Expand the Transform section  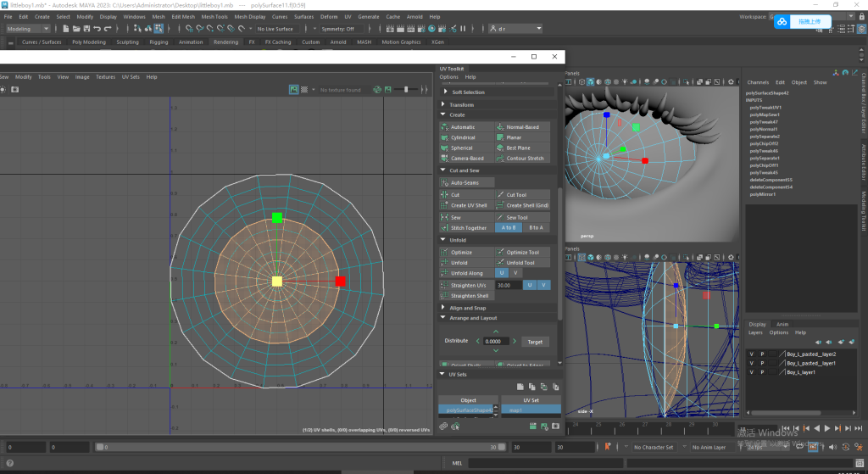click(x=442, y=104)
